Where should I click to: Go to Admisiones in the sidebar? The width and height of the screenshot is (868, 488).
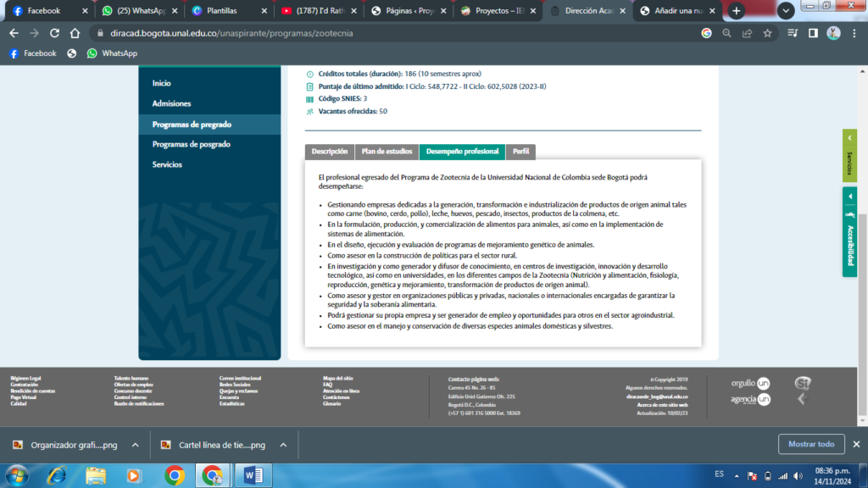click(172, 104)
